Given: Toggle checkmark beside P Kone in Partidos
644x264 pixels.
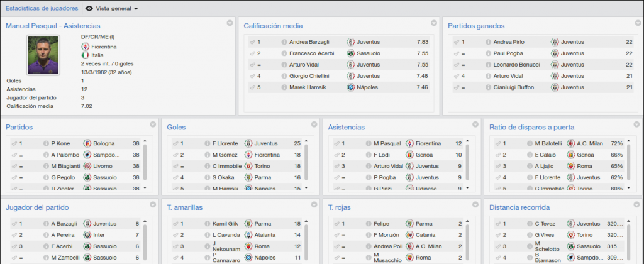Looking at the screenshot, I should 14,143.
